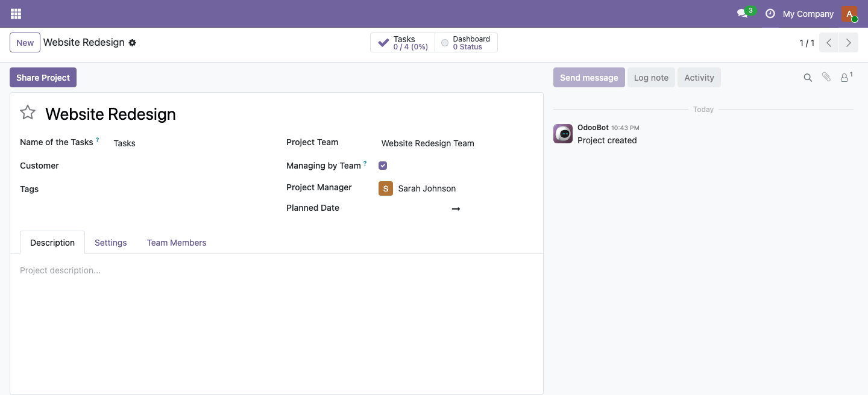Click the Dashboard status radio circle
868x395 pixels.
(x=445, y=43)
